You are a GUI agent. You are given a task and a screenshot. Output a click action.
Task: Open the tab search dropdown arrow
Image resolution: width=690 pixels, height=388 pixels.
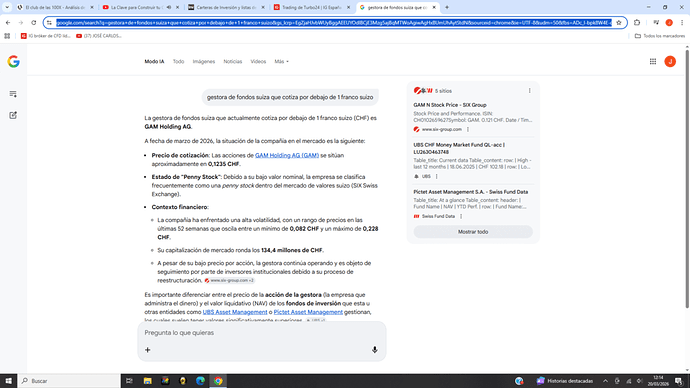point(7,7)
